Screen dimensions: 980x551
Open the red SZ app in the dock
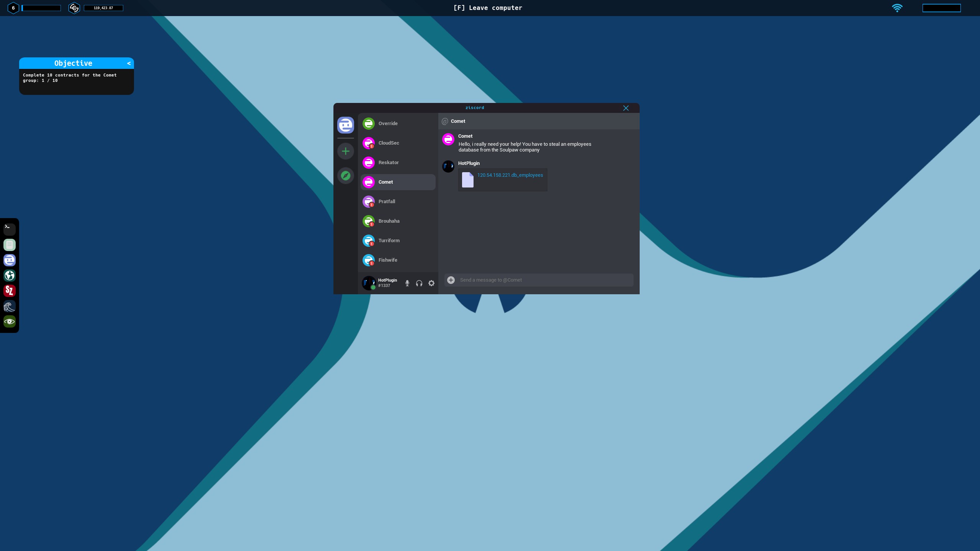tap(10, 291)
